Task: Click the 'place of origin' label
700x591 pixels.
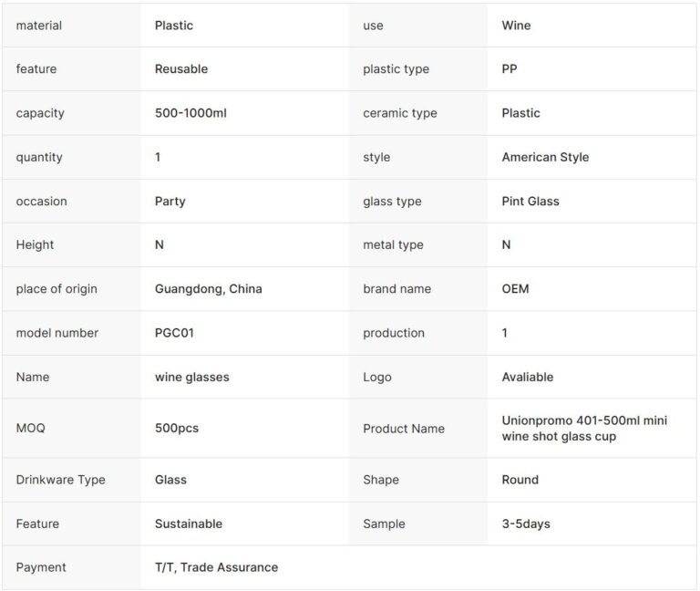Action: click(57, 289)
